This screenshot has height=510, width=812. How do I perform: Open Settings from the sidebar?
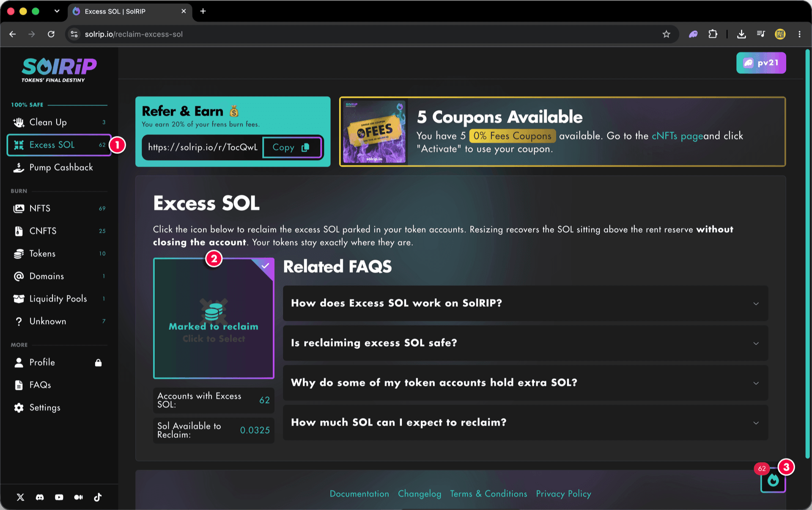(59, 408)
